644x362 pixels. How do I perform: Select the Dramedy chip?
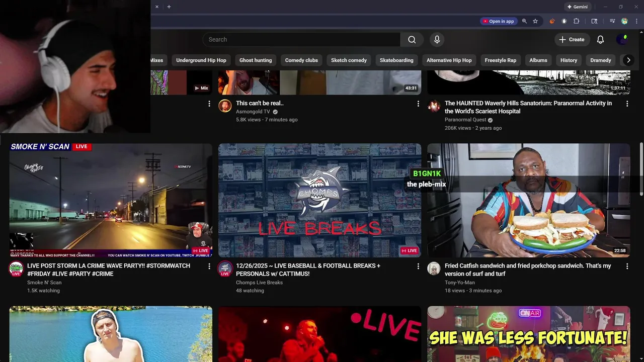tap(601, 60)
